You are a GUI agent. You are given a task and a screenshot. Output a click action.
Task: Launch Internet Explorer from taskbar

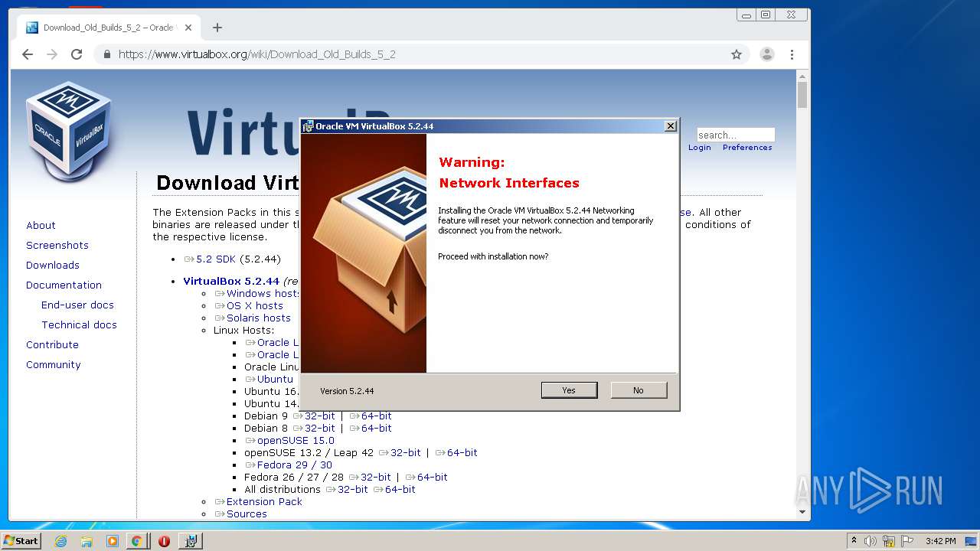(x=61, y=541)
